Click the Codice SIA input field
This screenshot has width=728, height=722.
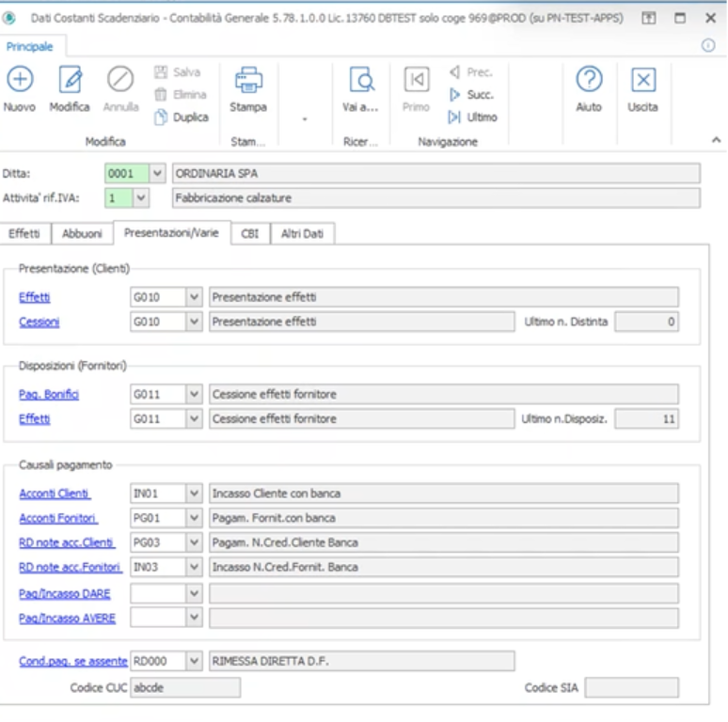pos(631,687)
